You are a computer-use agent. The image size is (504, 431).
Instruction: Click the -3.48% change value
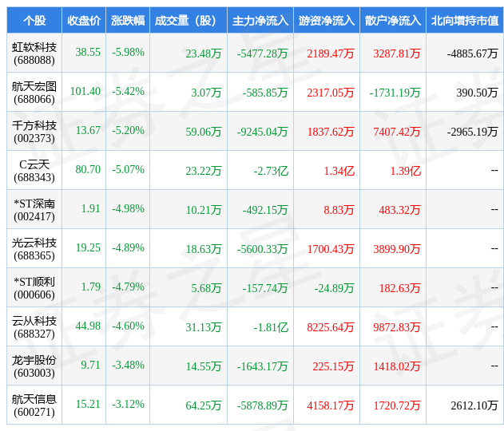tap(129, 366)
